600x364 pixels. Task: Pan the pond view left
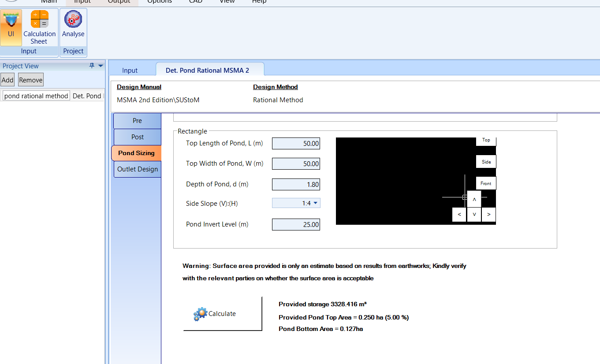pos(459,214)
